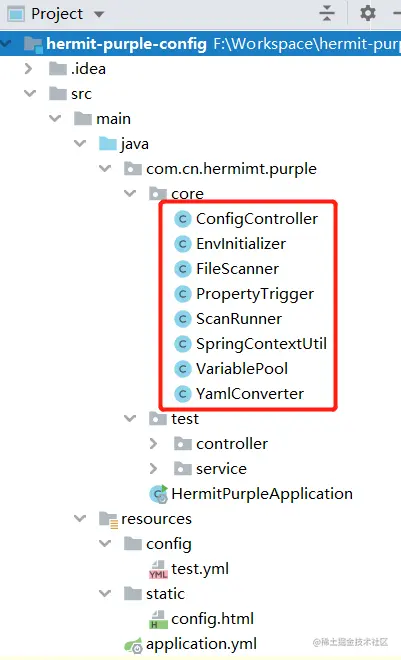Collapse the src folder
Image resolution: width=401 pixels, height=660 pixels.
[x=30, y=93]
